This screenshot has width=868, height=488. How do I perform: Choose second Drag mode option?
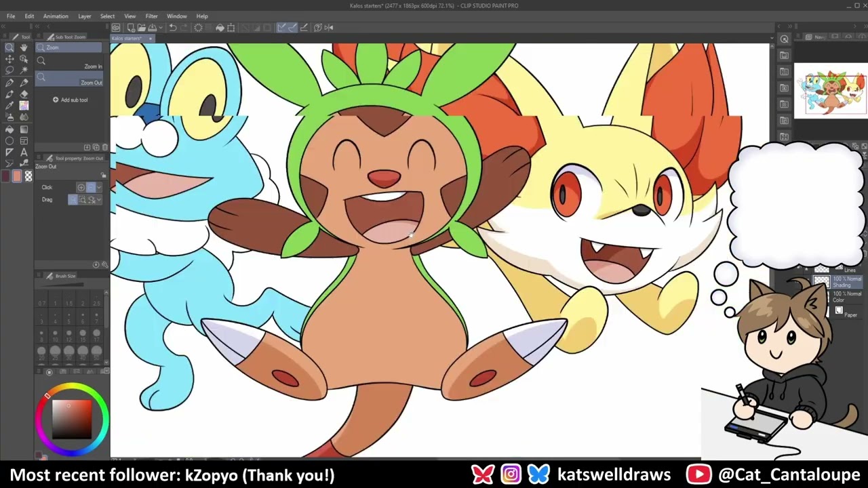tap(82, 199)
